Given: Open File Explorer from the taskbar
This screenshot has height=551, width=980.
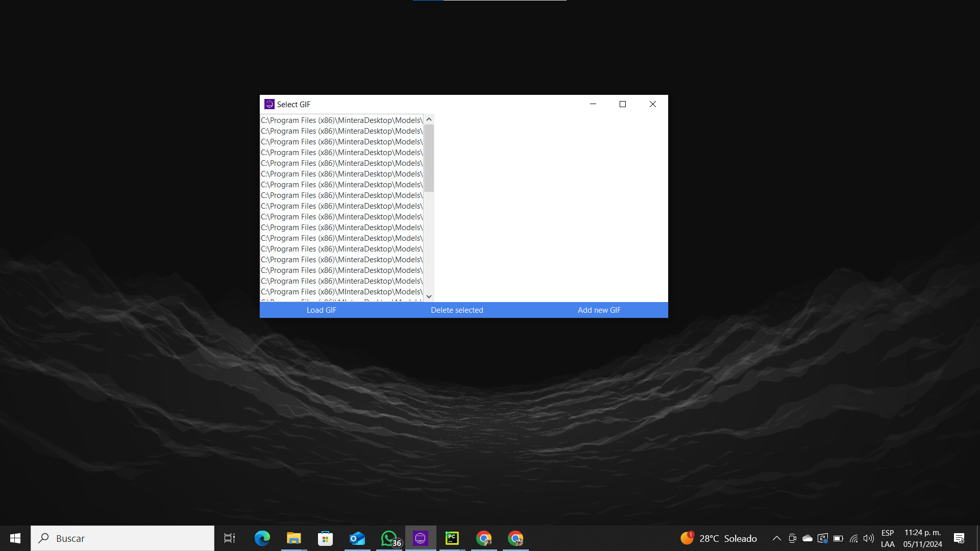Looking at the screenshot, I should (293, 538).
